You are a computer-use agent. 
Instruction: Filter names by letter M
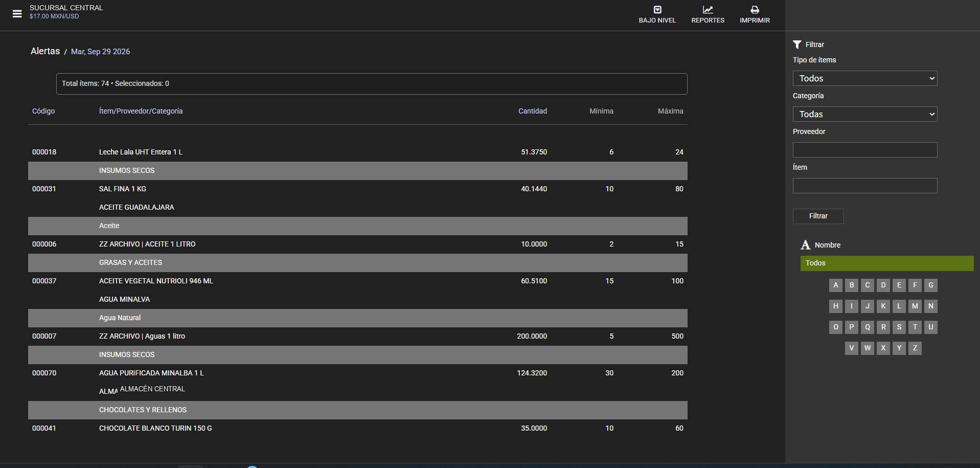pos(915,306)
